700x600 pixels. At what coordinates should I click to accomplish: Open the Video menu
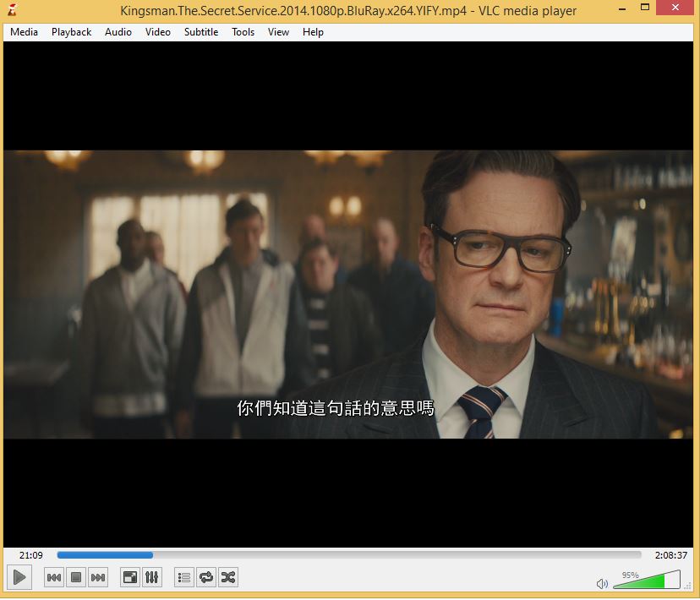tap(158, 32)
